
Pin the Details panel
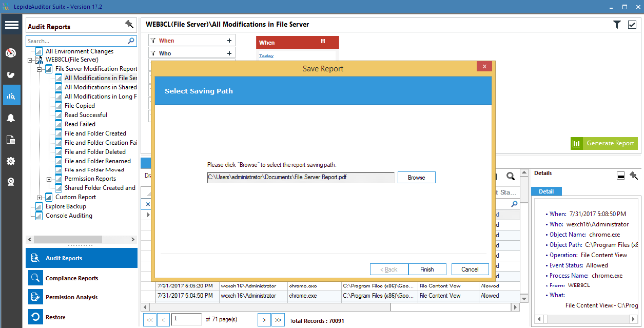pyautogui.click(x=634, y=176)
